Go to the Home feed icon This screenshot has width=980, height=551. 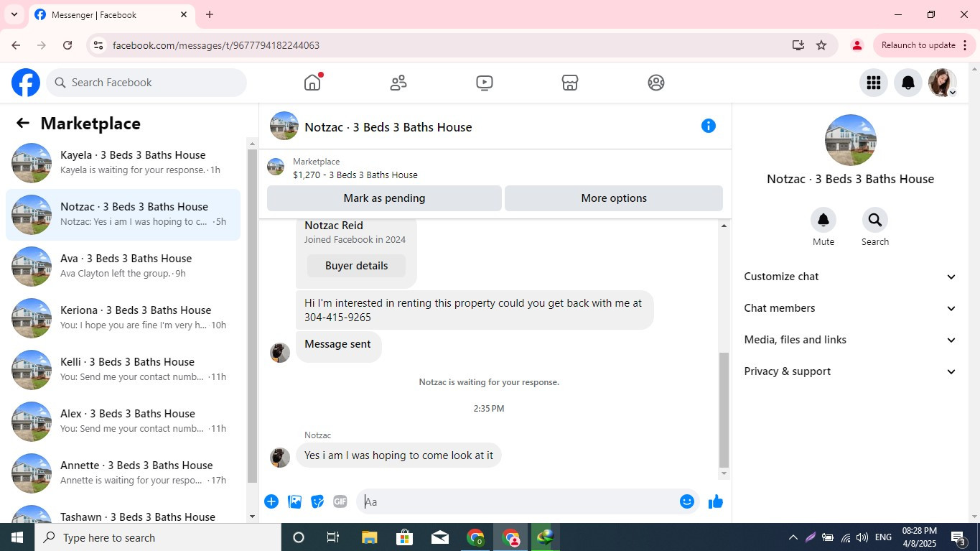click(x=312, y=83)
